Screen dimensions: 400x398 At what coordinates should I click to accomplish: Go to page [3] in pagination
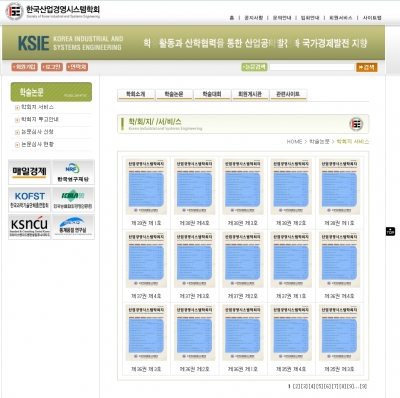pyautogui.click(x=304, y=386)
